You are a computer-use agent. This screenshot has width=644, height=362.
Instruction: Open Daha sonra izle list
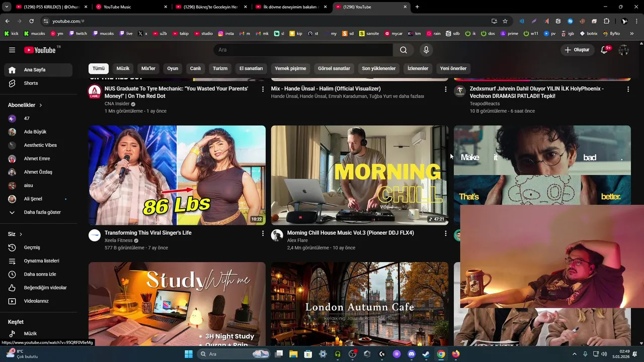[38, 274]
